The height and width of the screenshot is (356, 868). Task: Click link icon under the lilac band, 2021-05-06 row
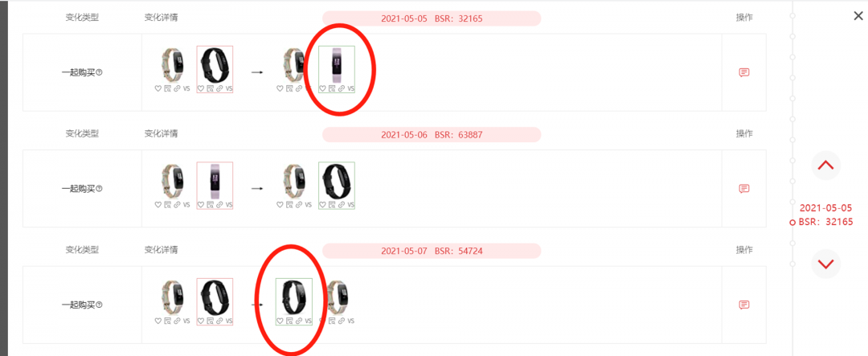point(219,205)
